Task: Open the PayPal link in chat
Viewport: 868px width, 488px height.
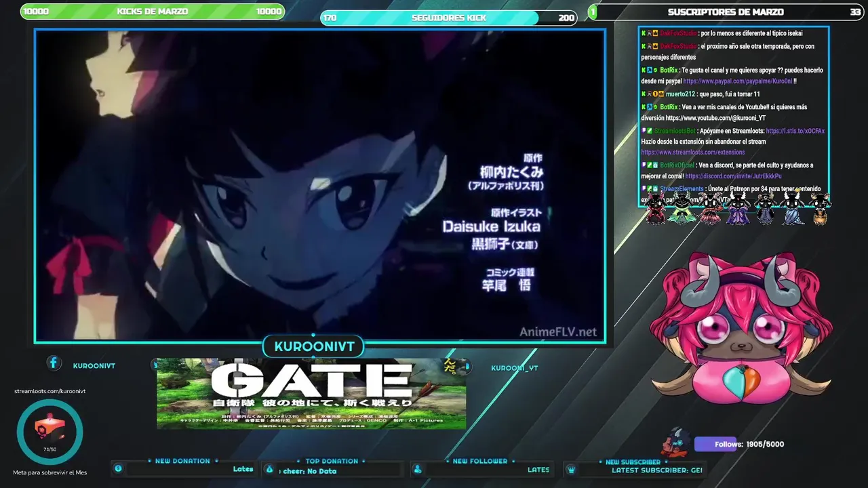Action: point(737,81)
